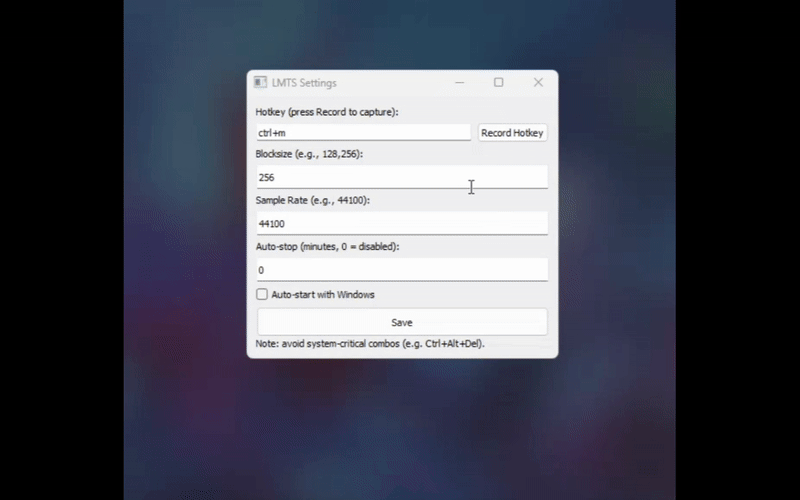Click the Auto-stop minutes field
The image size is (800, 500).
click(402, 270)
